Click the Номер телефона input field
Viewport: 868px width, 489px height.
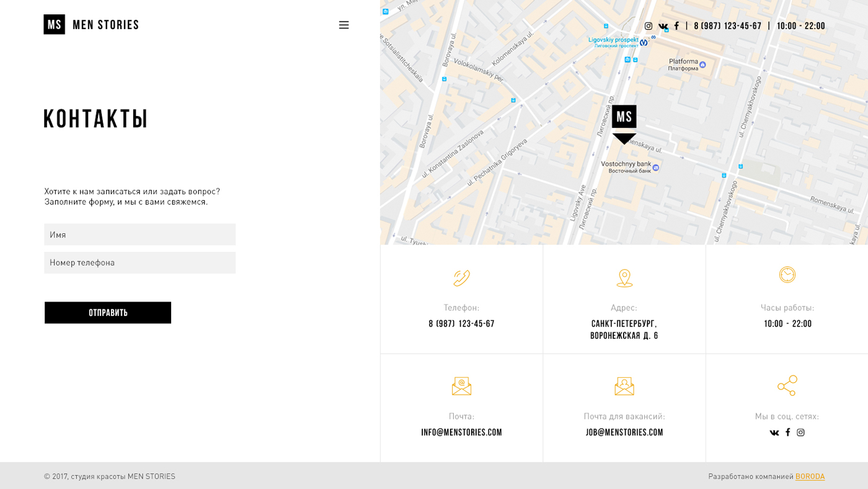click(139, 262)
